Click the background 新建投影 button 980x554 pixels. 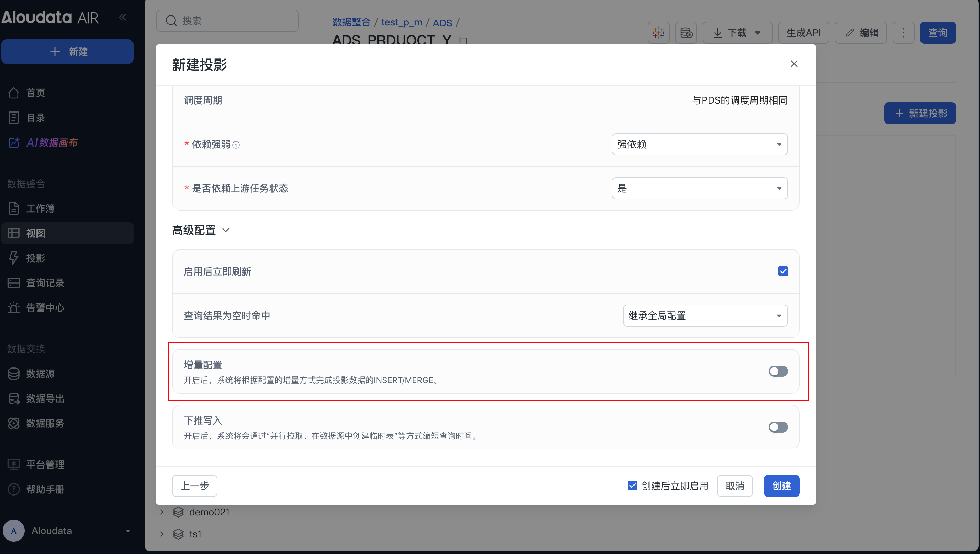pyautogui.click(x=919, y=113)
